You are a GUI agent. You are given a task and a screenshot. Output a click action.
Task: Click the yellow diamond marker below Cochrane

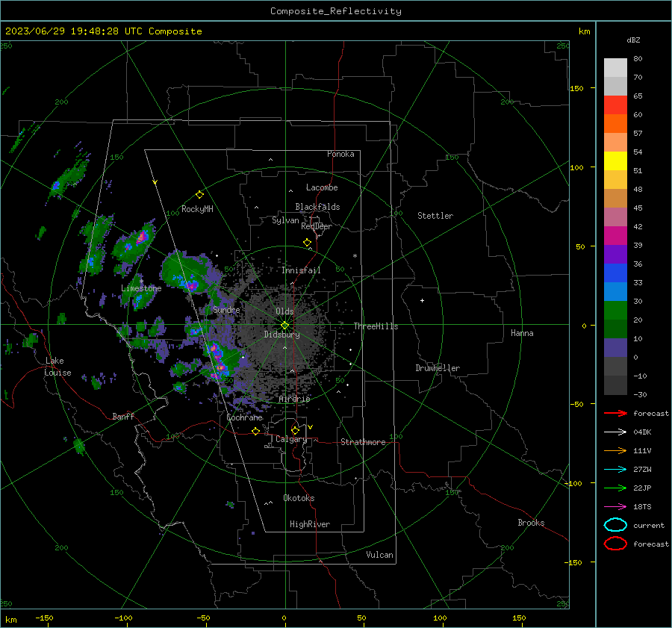click(x=255, y=431)
